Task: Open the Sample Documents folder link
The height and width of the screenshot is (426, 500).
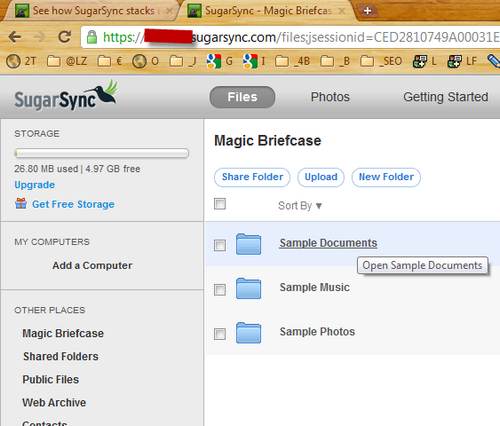Action: [328, 243]
